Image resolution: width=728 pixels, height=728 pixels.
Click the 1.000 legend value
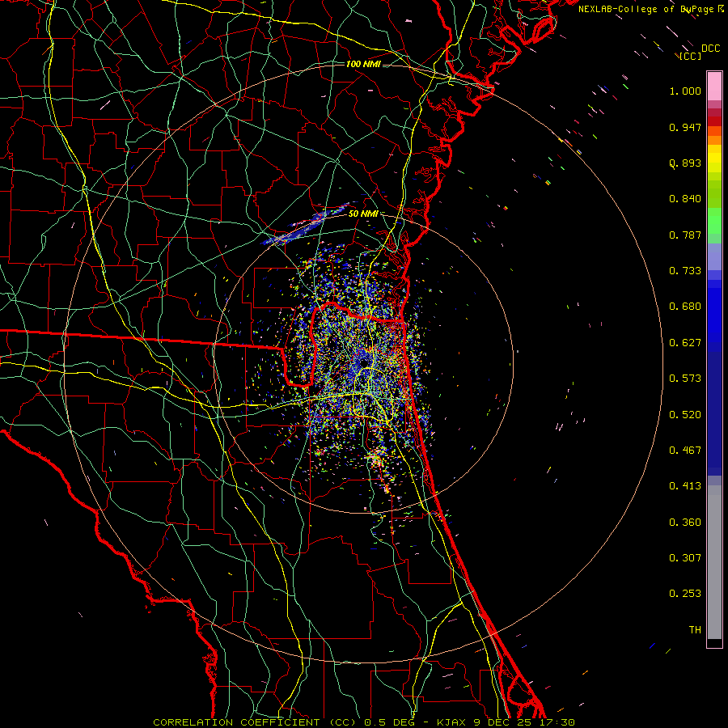685,91
